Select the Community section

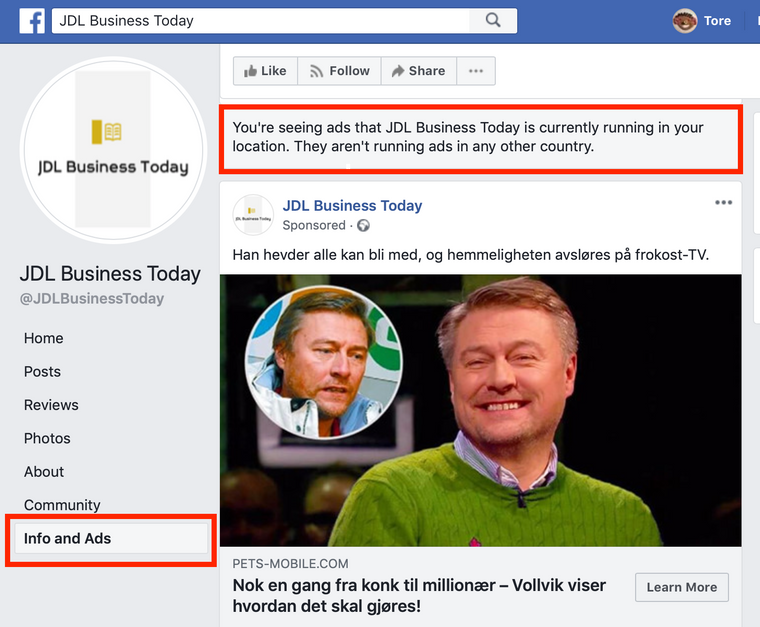click(x=62, y=505)
